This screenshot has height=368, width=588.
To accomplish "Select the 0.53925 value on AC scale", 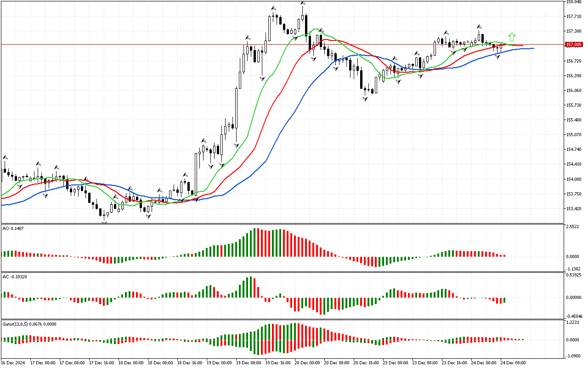I will click(x=575, y=275).
